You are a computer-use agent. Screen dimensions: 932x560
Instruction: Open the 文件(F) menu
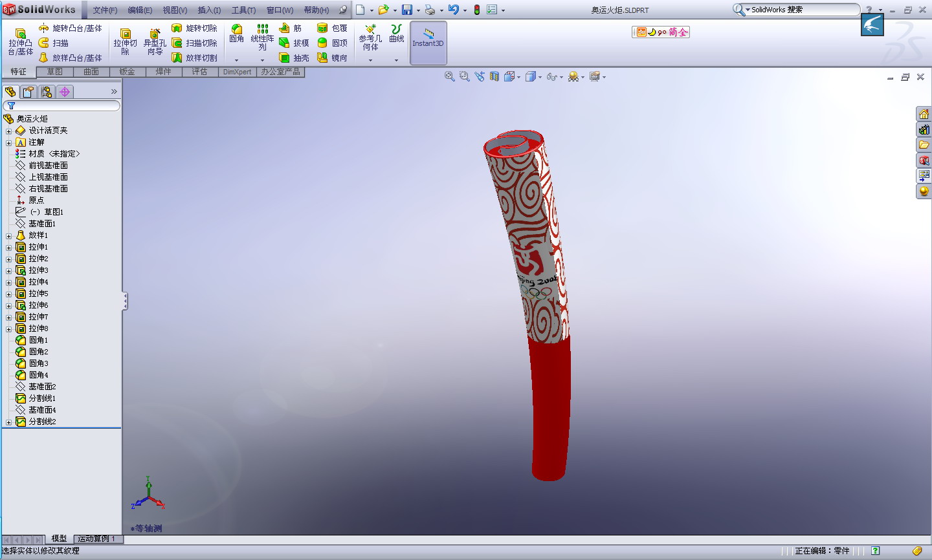[x=105, y=10]
